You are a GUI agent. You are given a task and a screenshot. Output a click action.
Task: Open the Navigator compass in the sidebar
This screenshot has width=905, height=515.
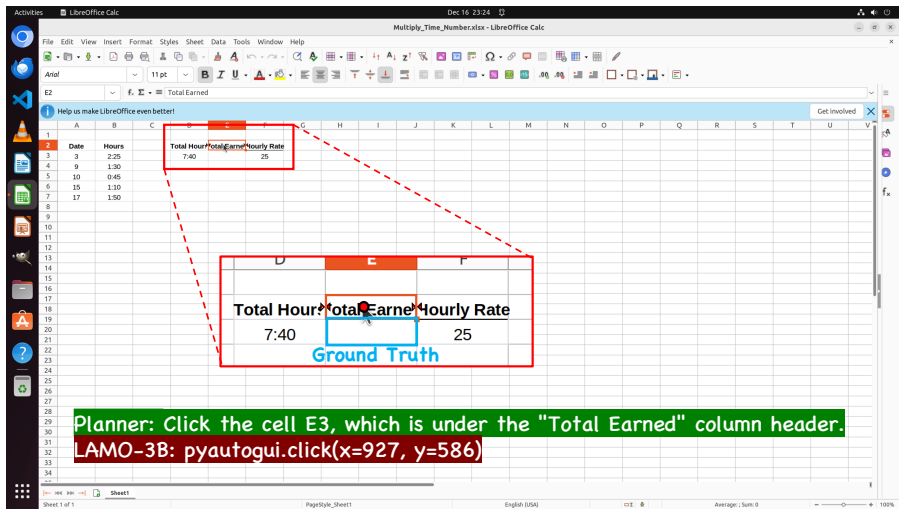tap(886, 172)
